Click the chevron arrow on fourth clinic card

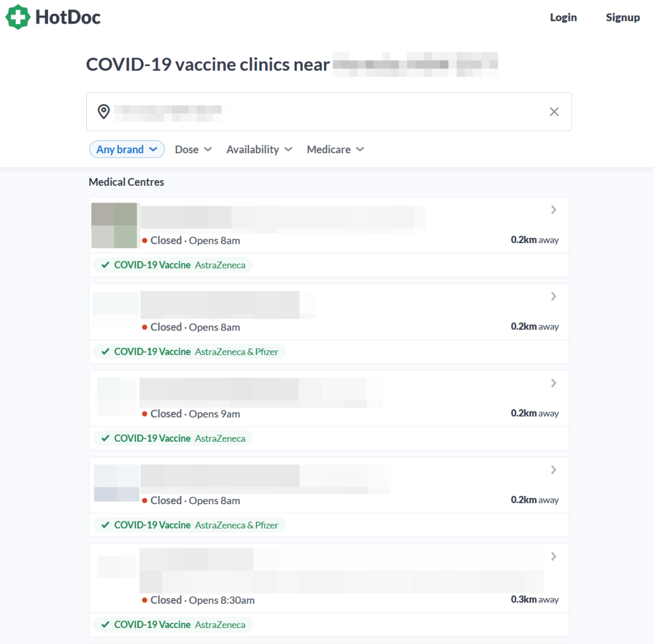coord(553,470)
